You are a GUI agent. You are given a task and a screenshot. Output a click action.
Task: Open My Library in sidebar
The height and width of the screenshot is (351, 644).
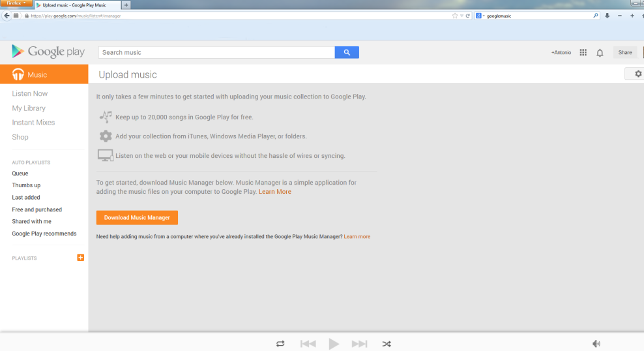[29, 108]
